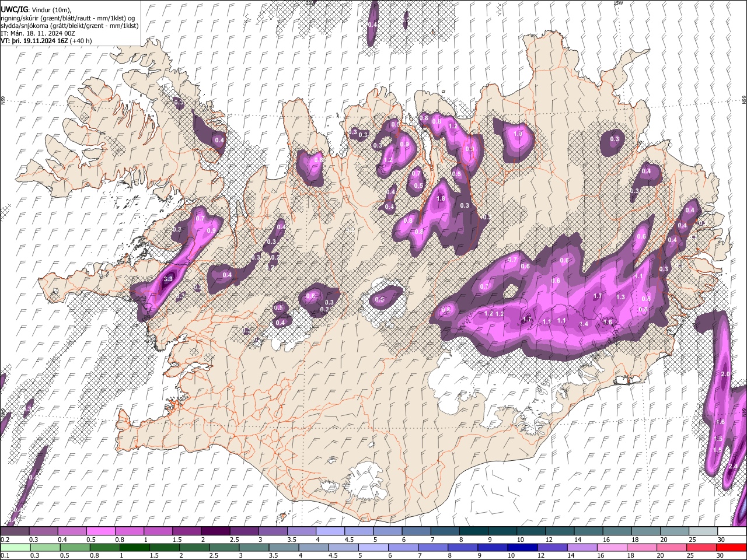Viewport: 747px width, 560px height.
Task: Click the 0.2–0.3 swatch in the upper legend row
Action: point(15,531)
